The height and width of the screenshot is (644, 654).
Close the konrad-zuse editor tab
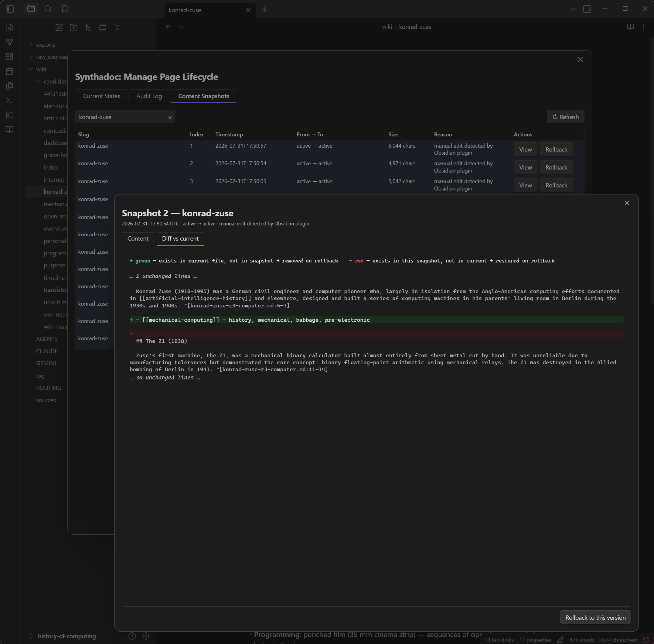[x=248, y=10]
